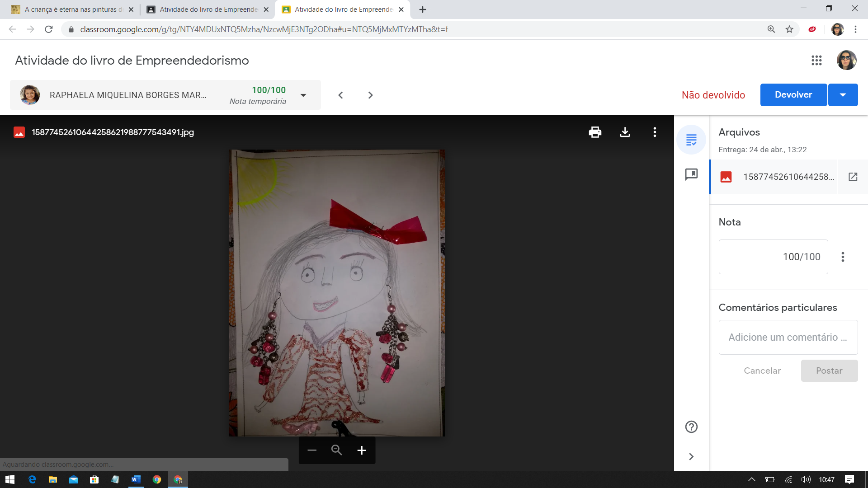The image size is (868, 488).
Task: Open grade options three-dot menu
Action: point(843,257)
